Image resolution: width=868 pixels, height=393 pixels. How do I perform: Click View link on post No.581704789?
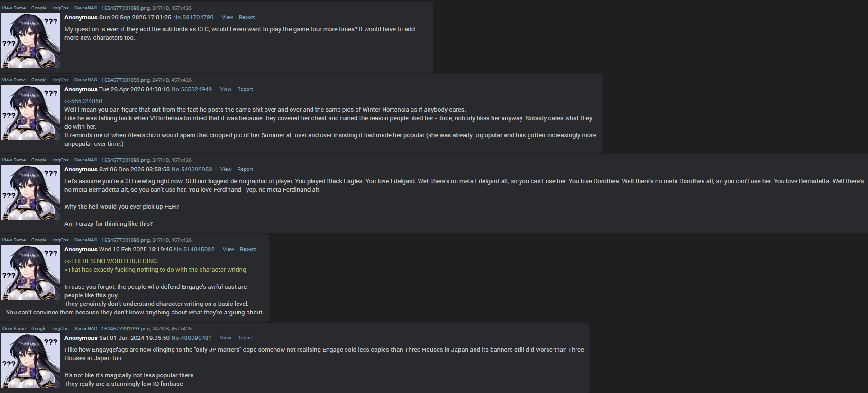228,17
